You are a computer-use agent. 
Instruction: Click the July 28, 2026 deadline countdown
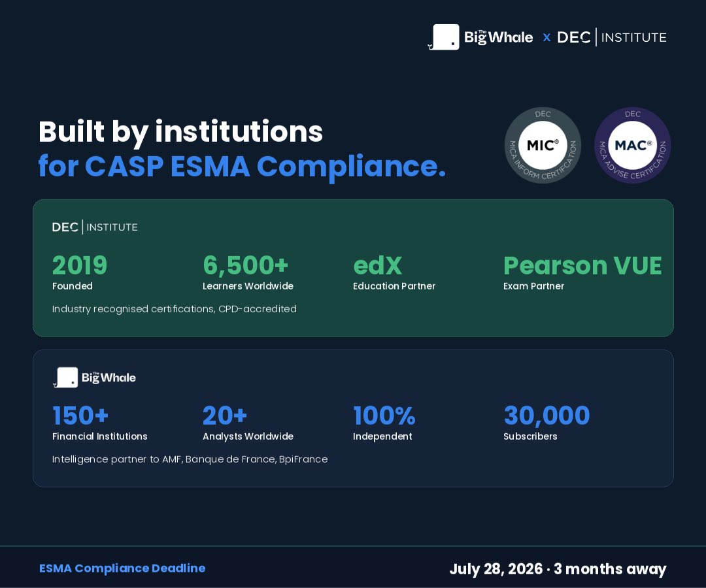point(558,569)
